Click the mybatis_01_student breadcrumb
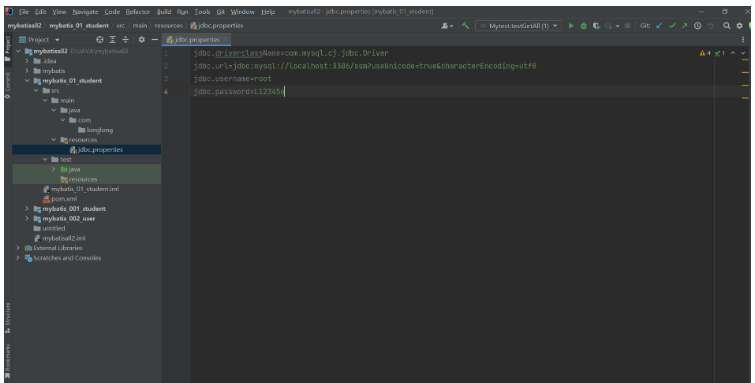 (x=79, y=26)
